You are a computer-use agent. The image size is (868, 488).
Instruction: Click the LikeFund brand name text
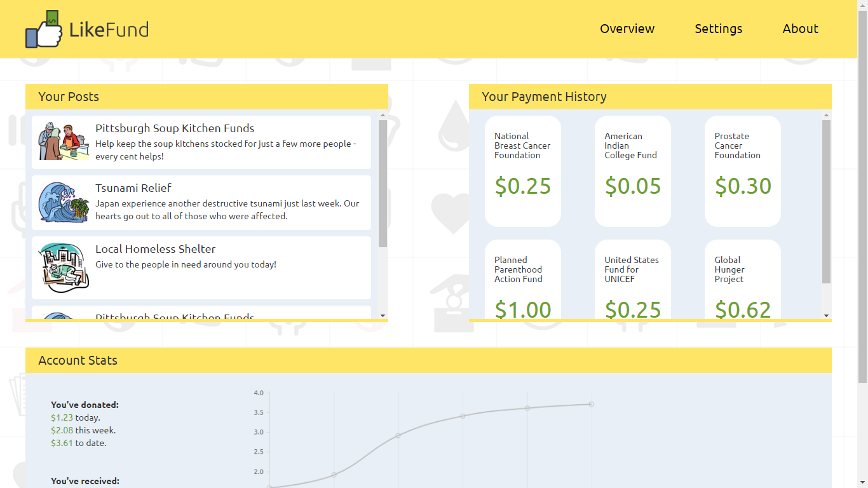(x=109, y=29)
